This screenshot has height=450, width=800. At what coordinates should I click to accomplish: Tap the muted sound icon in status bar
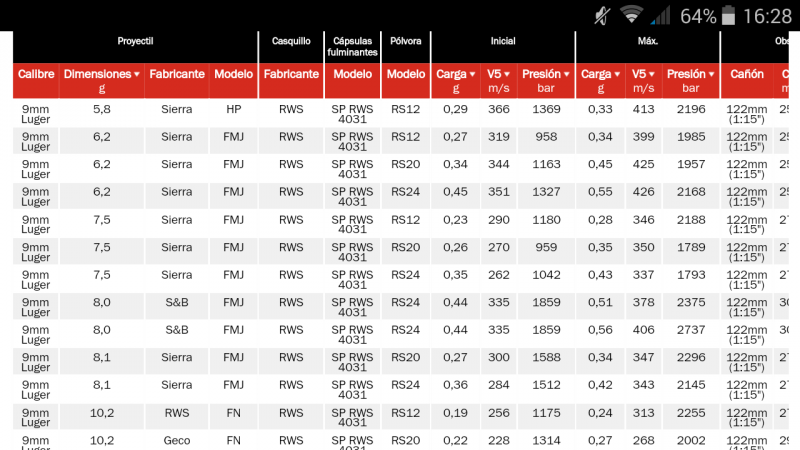[x=602, y=15]
